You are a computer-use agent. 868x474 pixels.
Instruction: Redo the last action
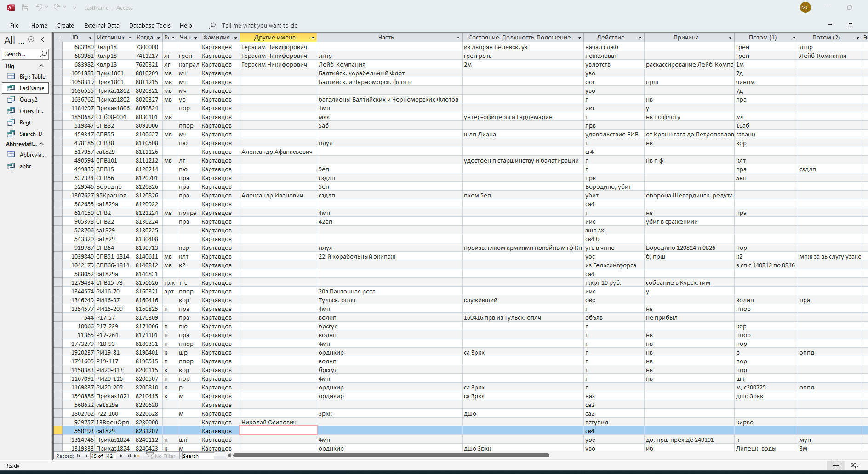click(x=57, y=7)
